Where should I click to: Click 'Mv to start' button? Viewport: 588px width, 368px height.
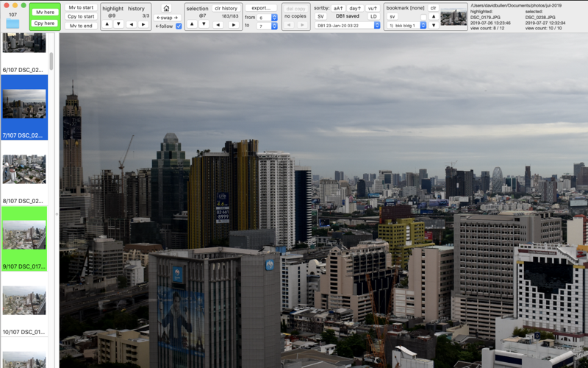pos(81,7)
